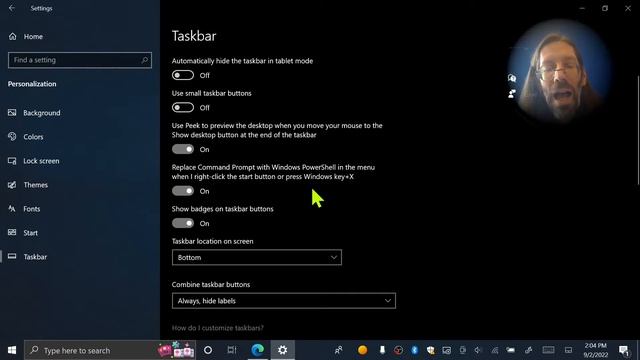Open Taskbar location on screen dropdown
The width and height of the screenshot is (640, 360).
pos(257,258)
